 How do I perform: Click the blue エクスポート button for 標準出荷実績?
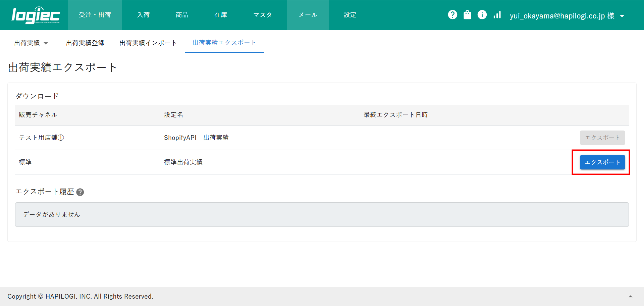pyautogui.click(x=602, y=162)
